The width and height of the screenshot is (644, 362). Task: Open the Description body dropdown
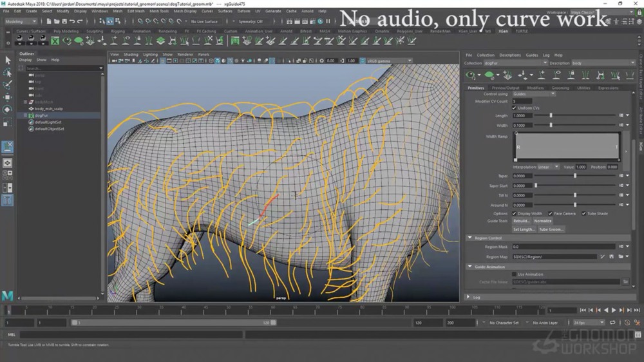603,63
